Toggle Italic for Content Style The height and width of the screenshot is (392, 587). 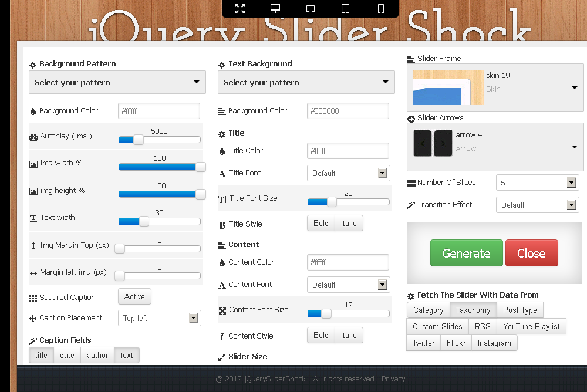tap(349, 335)
